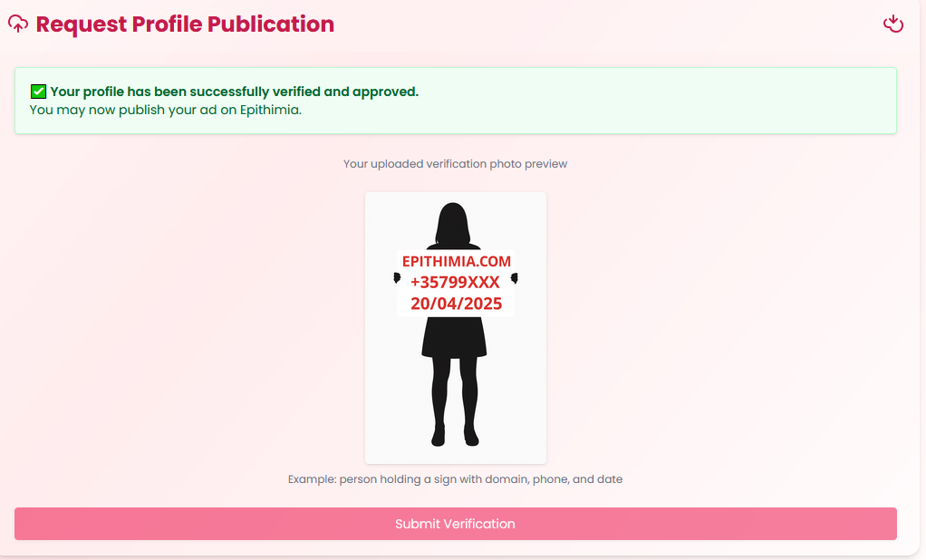Click the 'Example: person holding a sign' caption
Image resolution: width=926 pixels, height=560 pixels.
pos(456,479)
